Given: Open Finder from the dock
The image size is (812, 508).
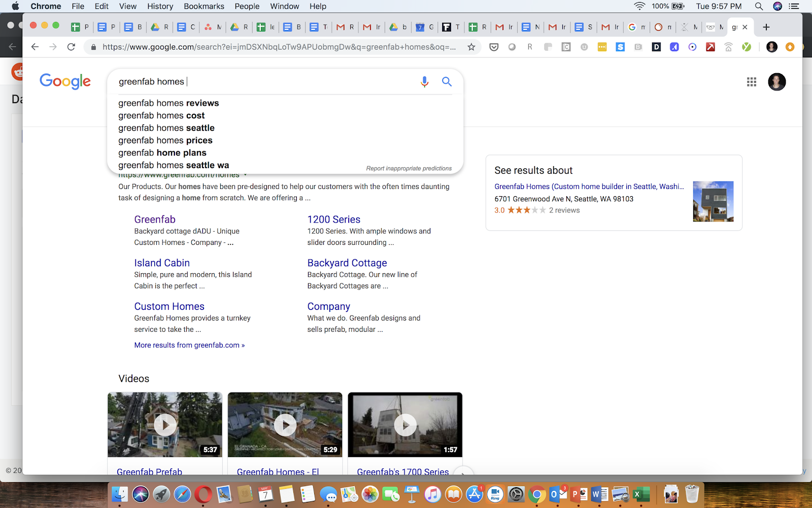Looking at the screenshot, I should point(120,494).
